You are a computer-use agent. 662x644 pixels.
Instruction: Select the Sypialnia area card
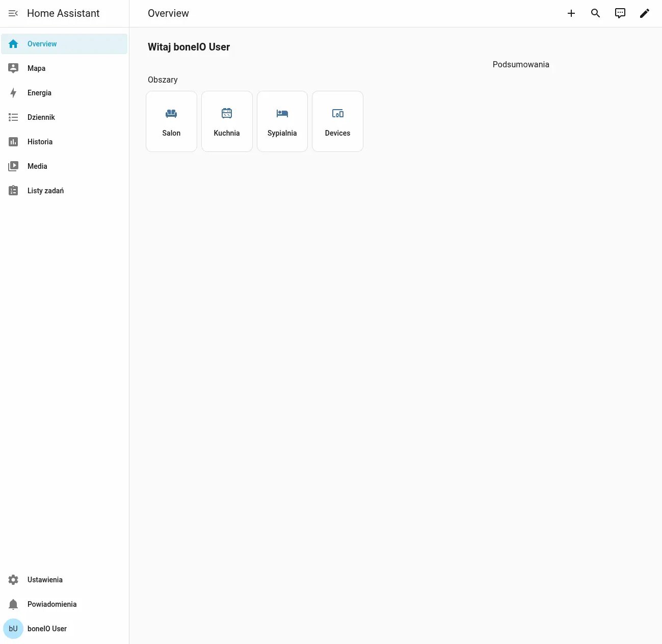tap(282, 121)
